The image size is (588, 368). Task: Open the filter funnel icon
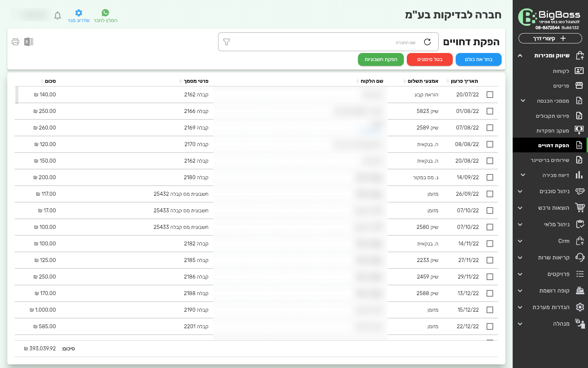227,42
